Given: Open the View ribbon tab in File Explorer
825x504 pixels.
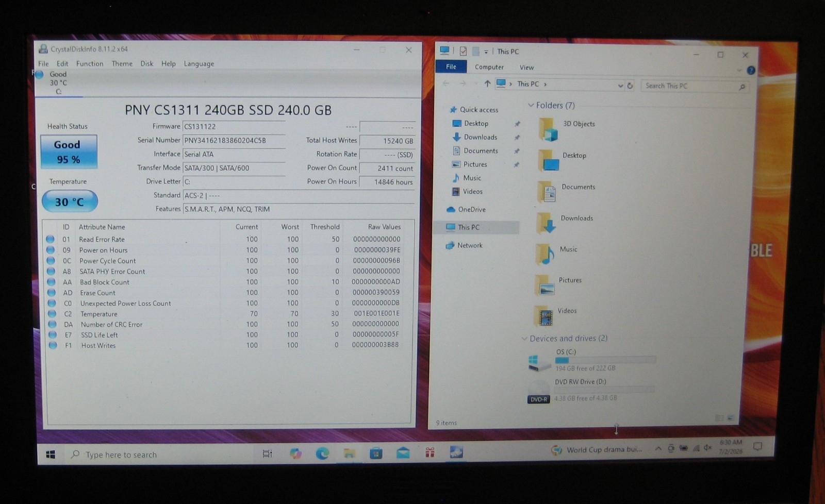Looking at the screenshot, I should (526, 68).
